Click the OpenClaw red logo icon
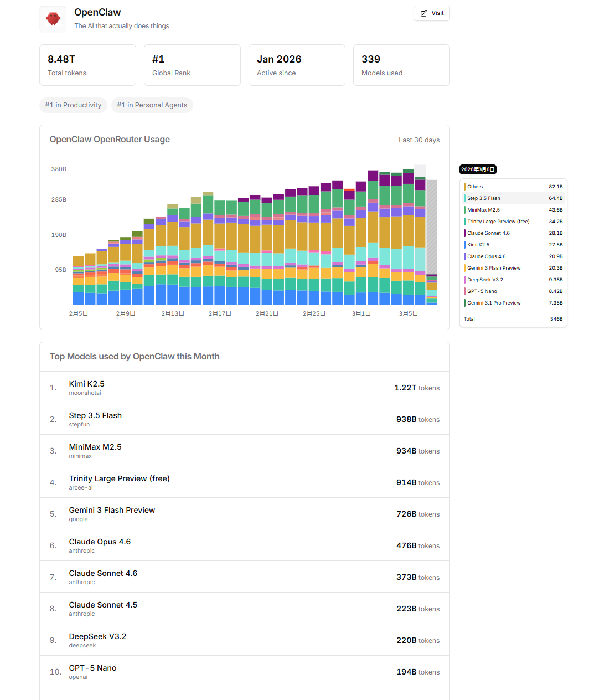Screen dimensions: 615x700 [53, 19]
